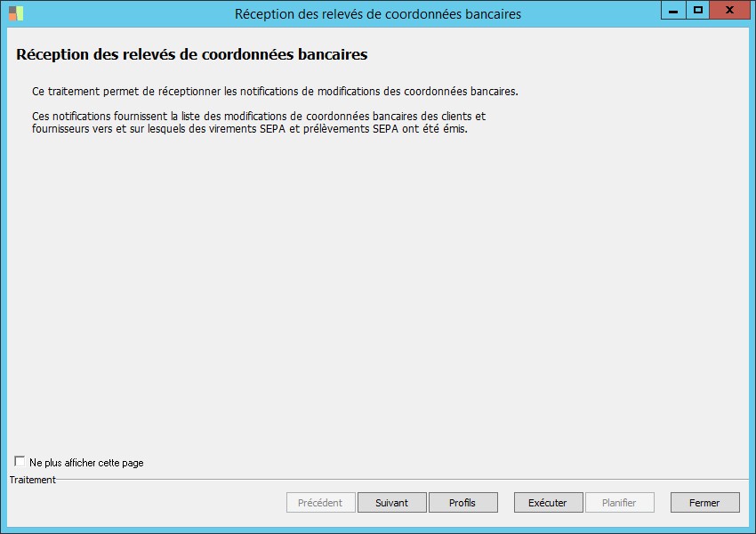
Task: Open the application icon system menu
Action: click(16, 13)
